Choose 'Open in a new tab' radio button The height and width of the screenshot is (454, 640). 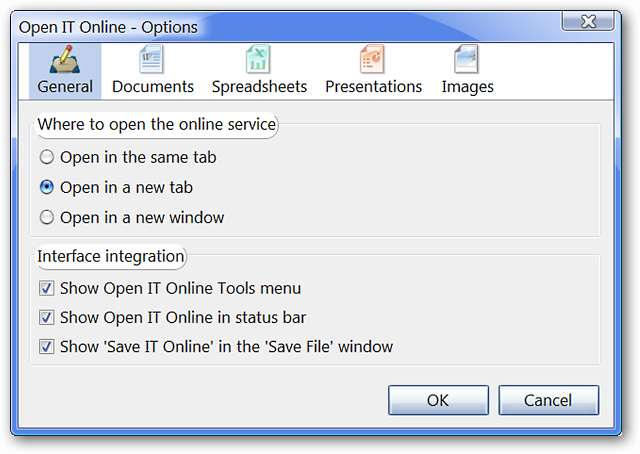pyautogui.click(x=46, y=187)
